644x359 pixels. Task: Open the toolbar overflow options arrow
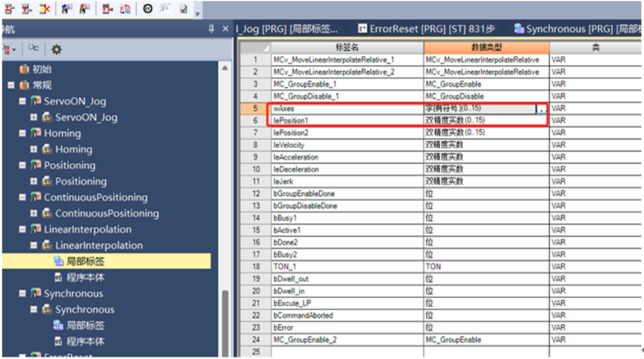coord(197,14)
